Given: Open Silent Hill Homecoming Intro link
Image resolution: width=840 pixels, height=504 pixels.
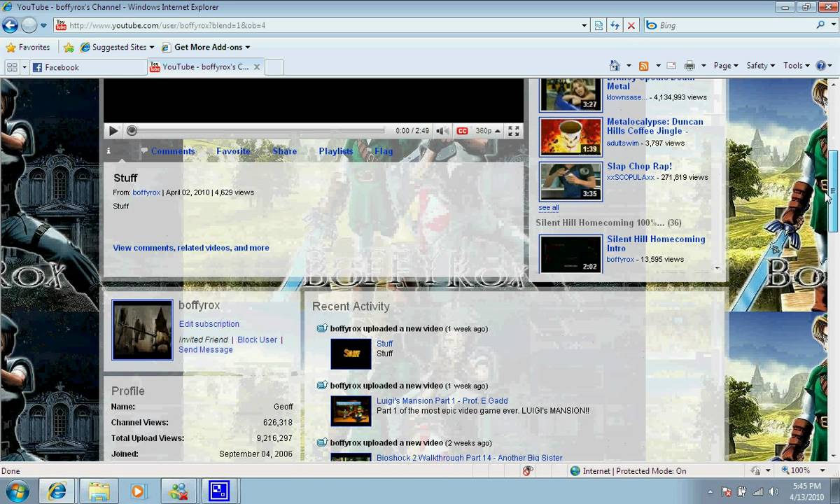Looking at the screenshot, I should click(x=656, y=244).
